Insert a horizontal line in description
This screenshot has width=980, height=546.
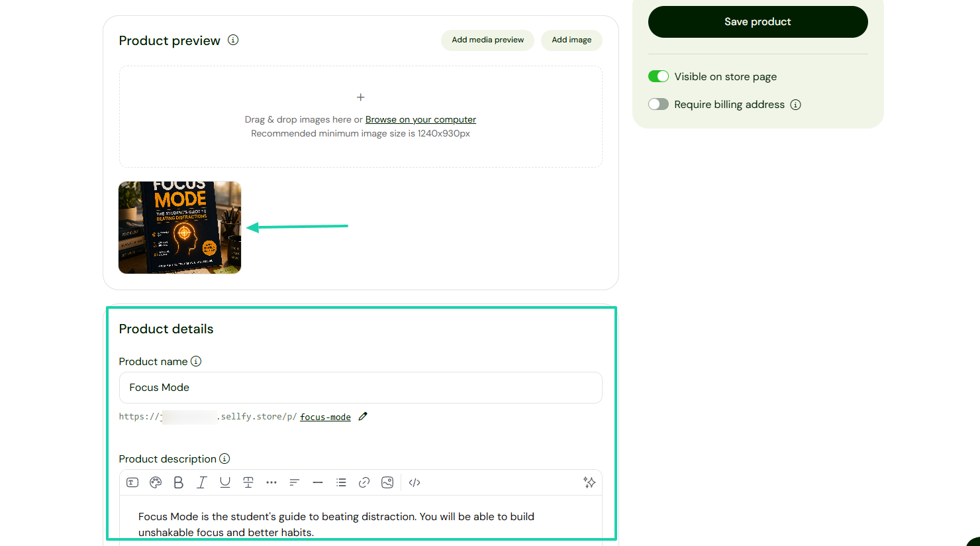[318, 482]
